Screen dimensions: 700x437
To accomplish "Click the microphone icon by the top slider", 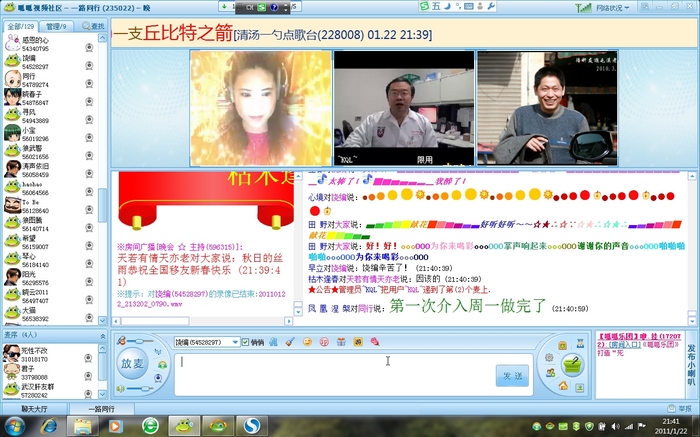I will click(121, 341).
